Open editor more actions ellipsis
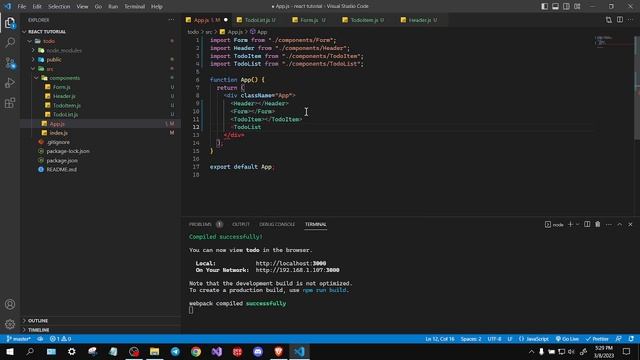Image resolution: width=640 pixels, height=360 pixels. click(631, 20)
